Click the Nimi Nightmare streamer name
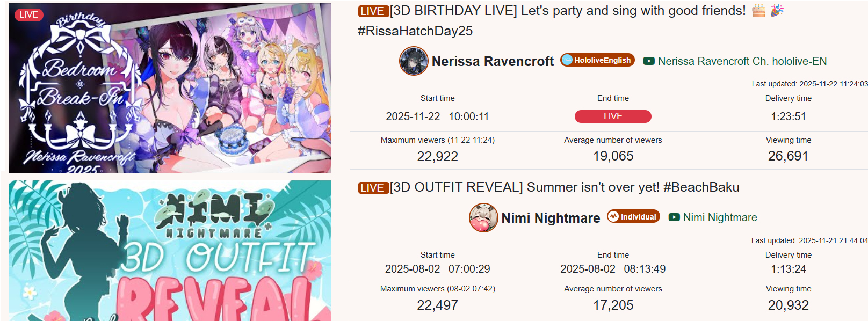 point(551,218)
